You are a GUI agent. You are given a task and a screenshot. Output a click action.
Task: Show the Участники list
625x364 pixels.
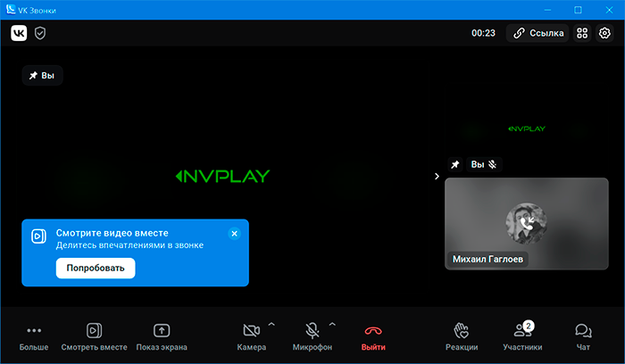click(x=522, y=337)
